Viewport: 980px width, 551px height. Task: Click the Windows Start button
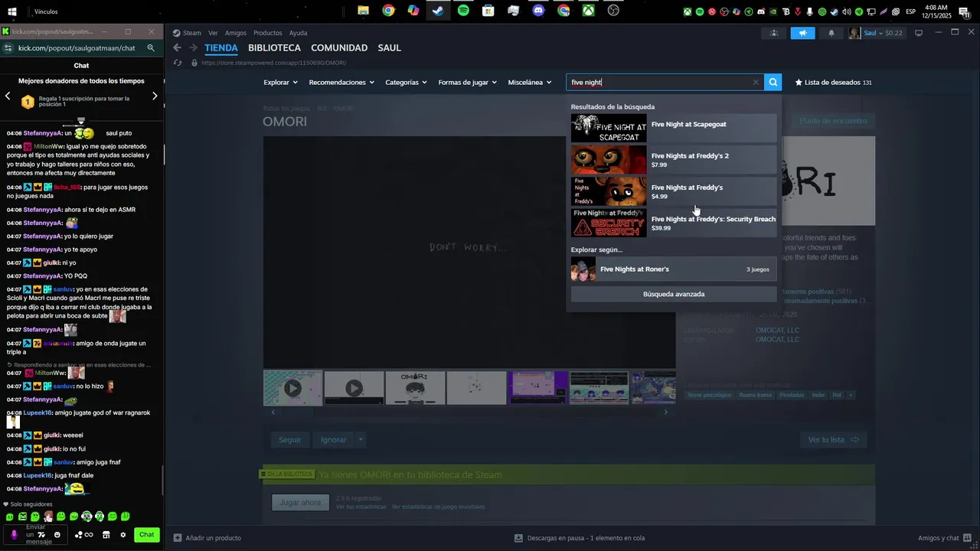[x=12, y=11]
